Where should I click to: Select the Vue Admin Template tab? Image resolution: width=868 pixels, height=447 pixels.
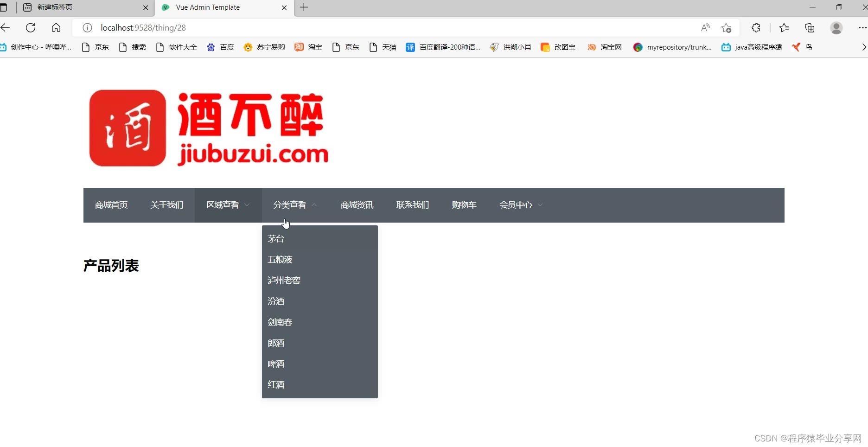(x=225, y=7)
